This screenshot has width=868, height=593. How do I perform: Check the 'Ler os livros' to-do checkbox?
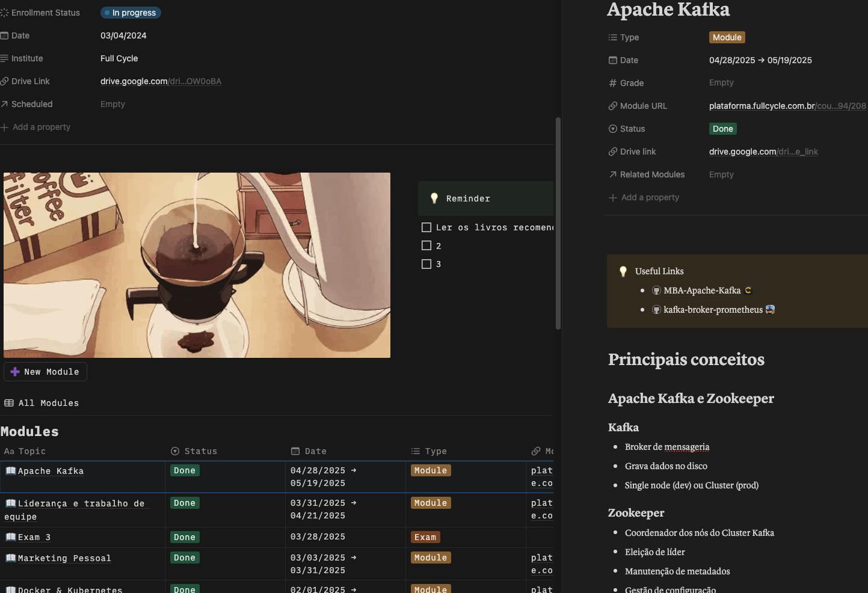point(426,227)
